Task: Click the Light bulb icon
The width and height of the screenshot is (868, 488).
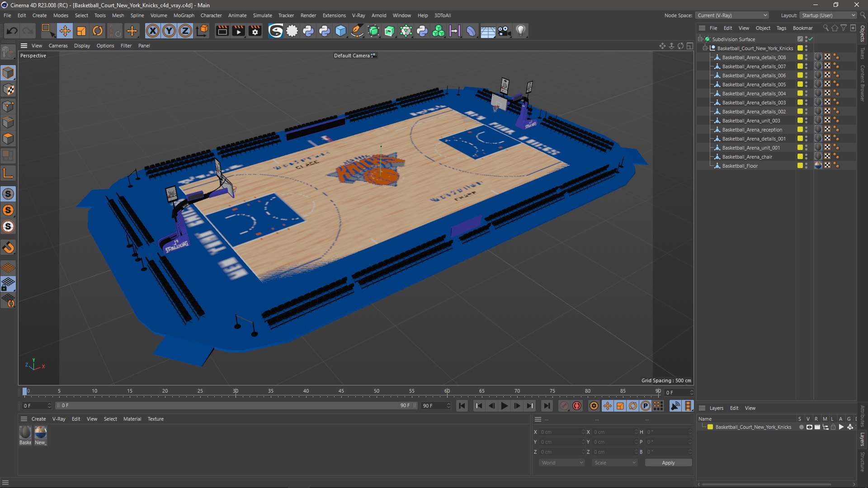Action: pyautogui.click(x=521, y=31)
